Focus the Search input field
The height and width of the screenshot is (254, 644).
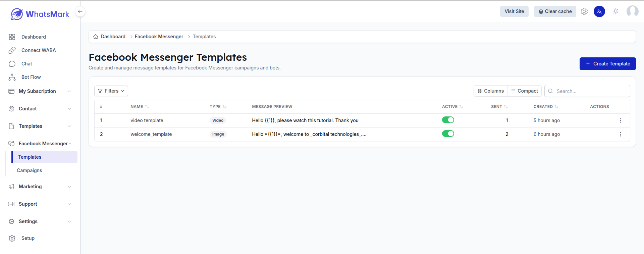click(587, 91)
